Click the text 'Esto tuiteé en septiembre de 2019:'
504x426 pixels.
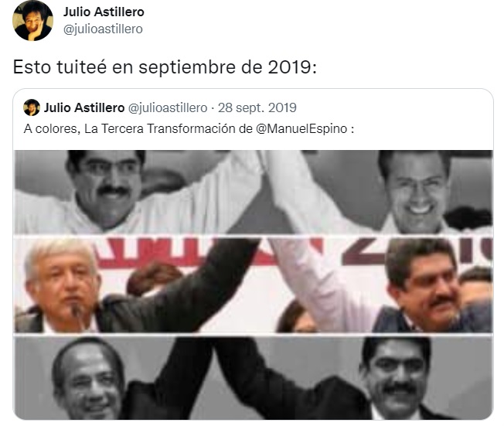coord(165,67)
